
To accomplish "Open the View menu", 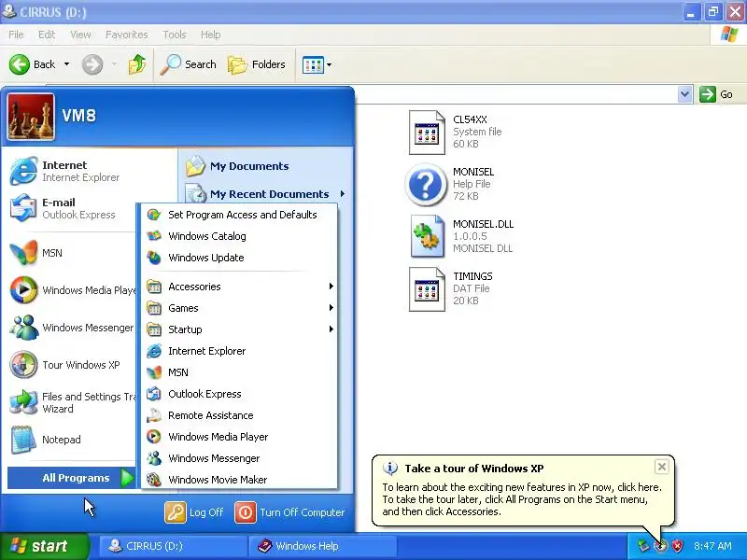I will pos(80,35).
